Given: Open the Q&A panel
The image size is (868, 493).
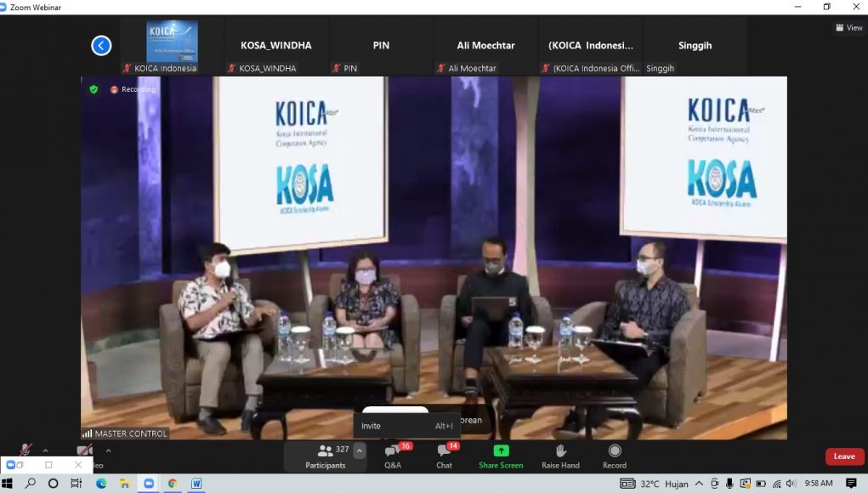Looking at the screenshot, I should [x=393, y=456].
